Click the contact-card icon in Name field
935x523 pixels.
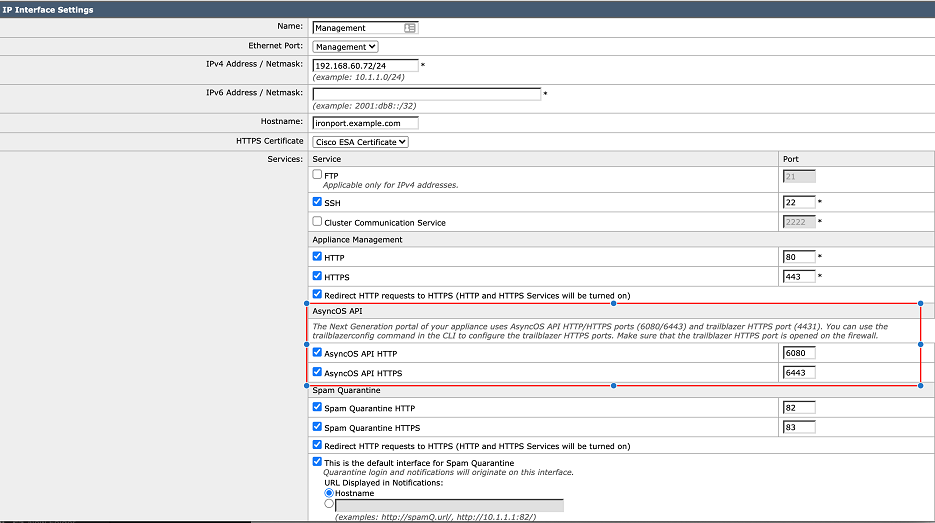(410, 28)
